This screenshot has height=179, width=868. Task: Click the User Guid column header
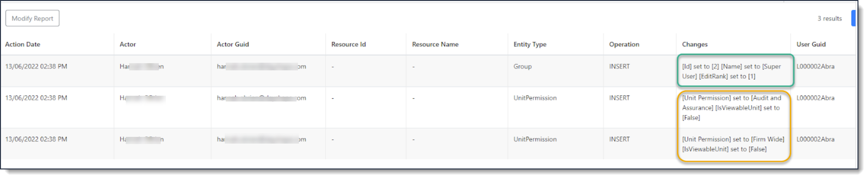(x=811, y=44)
